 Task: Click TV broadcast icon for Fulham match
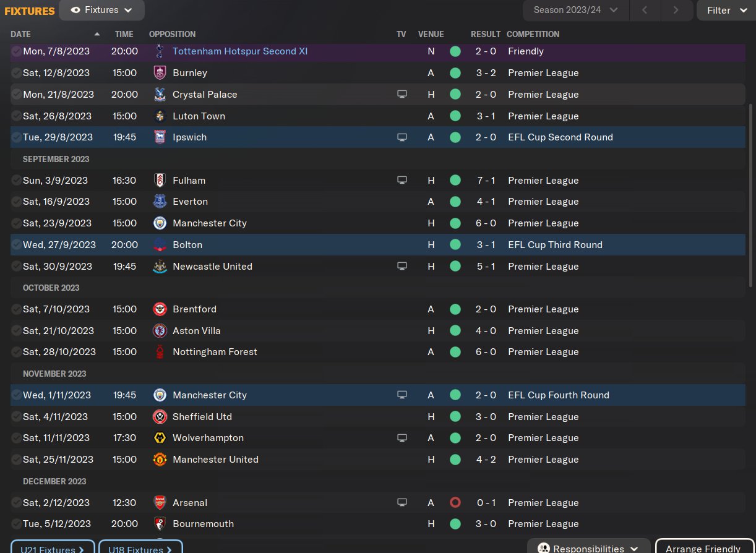[402, 181]
